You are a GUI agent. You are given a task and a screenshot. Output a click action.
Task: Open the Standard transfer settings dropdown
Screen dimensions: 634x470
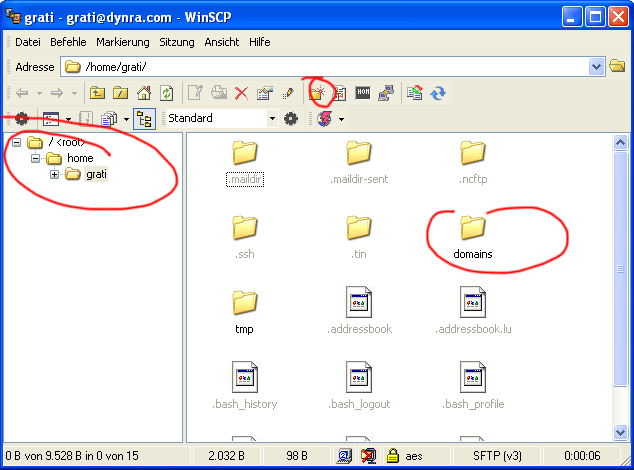coord(272,119)
